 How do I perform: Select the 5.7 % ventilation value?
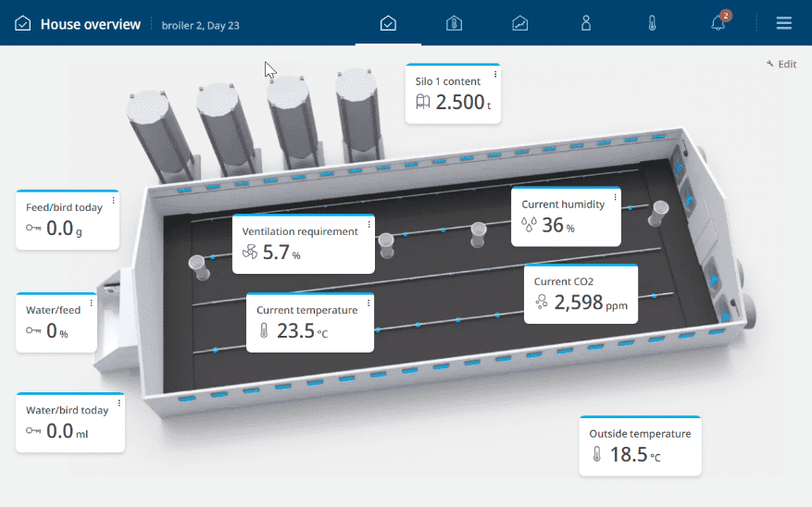point(281,253)
